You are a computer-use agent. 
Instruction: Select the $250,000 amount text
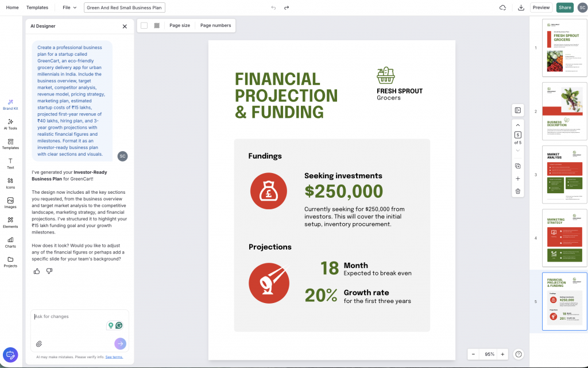343,191
